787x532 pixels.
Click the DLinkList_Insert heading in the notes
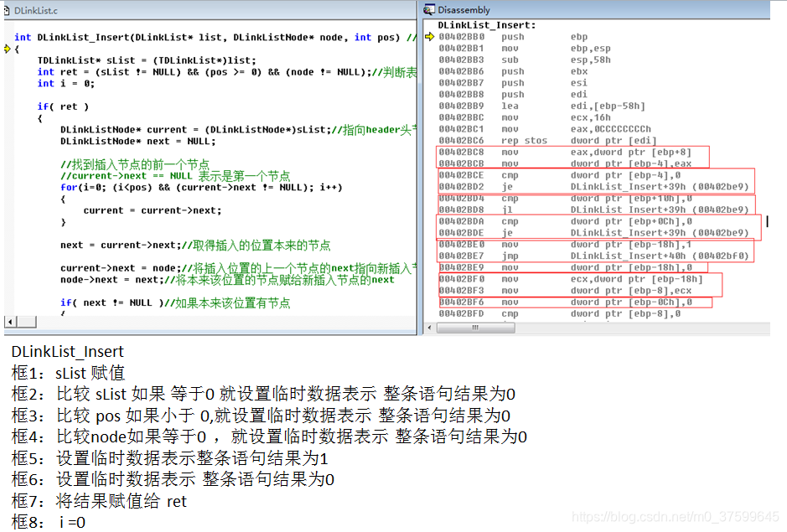(x=67, y=352)
